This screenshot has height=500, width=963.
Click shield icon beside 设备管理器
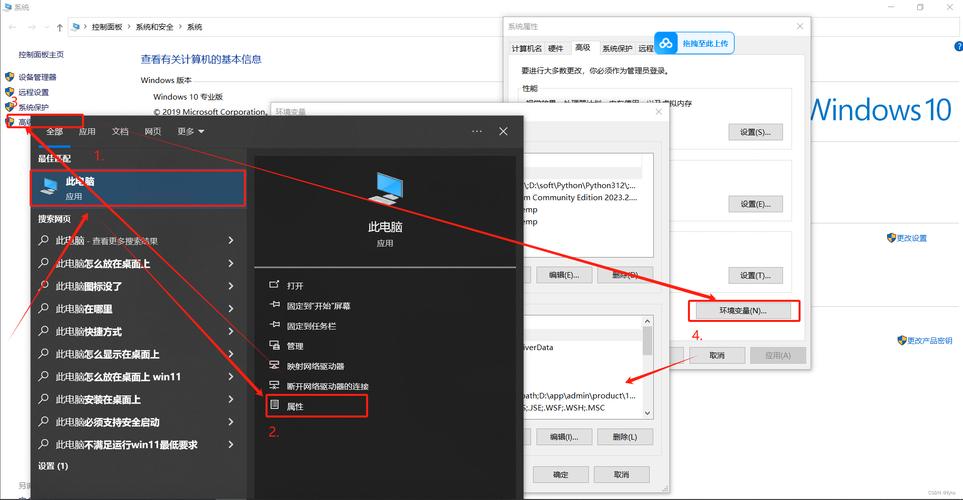10,77
